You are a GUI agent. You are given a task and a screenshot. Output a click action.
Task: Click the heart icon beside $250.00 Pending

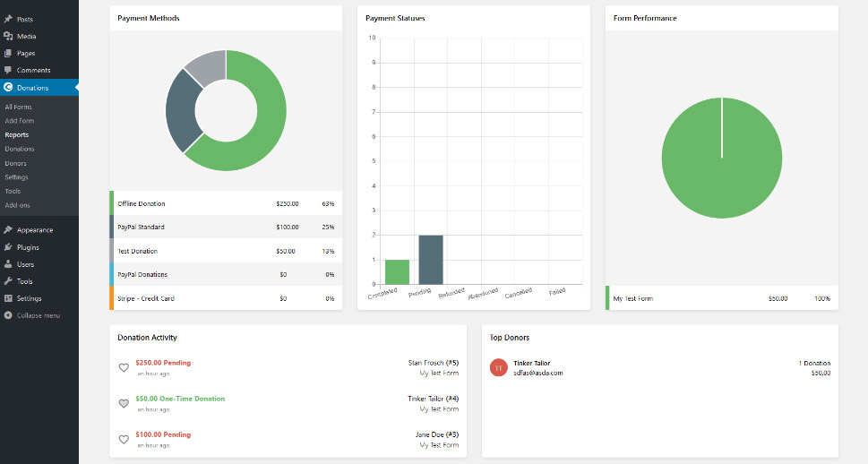pyautogui.click(x=124, y=367)
